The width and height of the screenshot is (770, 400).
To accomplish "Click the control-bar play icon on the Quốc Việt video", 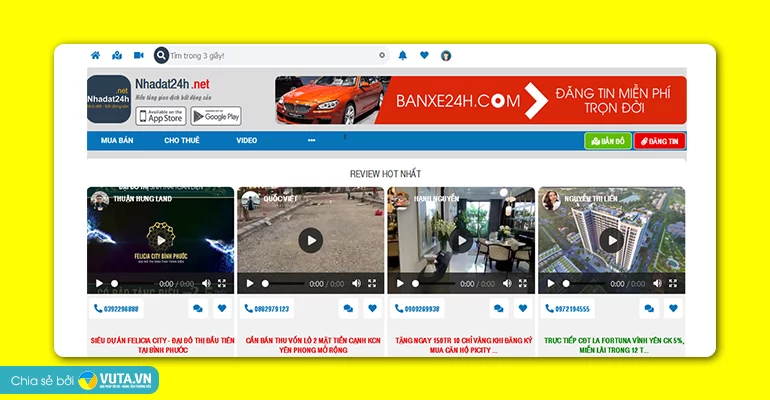I will (250, 283).
